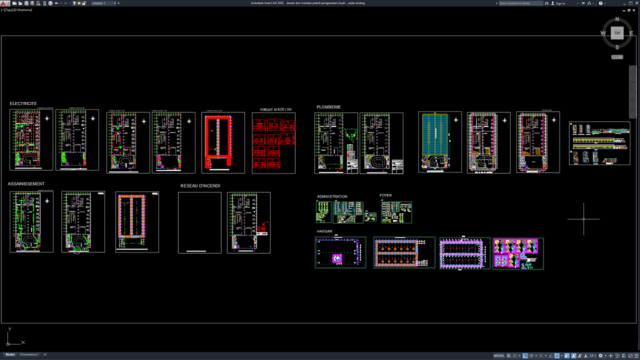The width and height of the screenshot is (640, 360).
Task: Click the Redo arrow in Quick Access toolbar
Action: click(x=66, y=3)
